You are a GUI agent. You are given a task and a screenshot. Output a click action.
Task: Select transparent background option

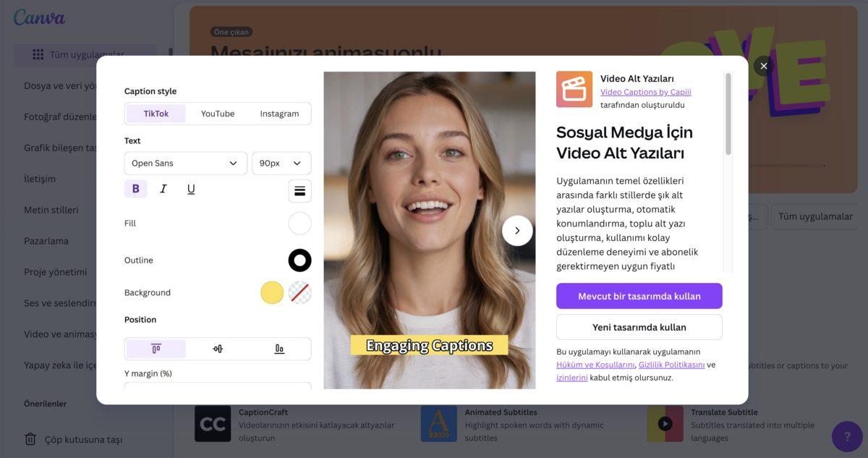[x=299, y=292]
